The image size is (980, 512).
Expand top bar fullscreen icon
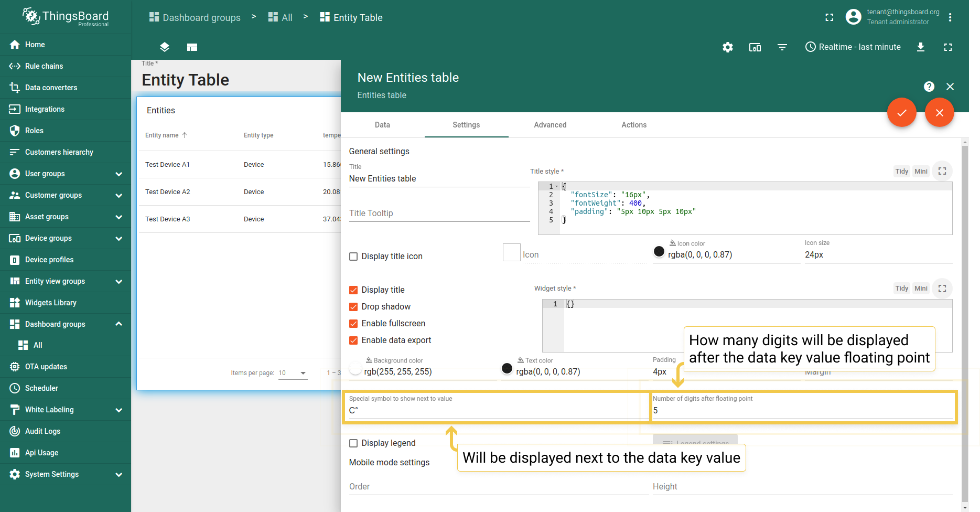tap(830, 17)
